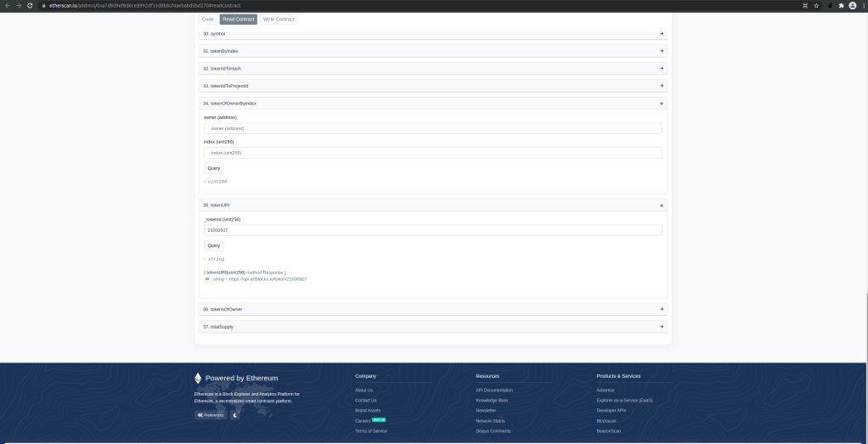Open the browser extensions puzzle icon
Screen dimensions: 868x444
pos(840,5)
